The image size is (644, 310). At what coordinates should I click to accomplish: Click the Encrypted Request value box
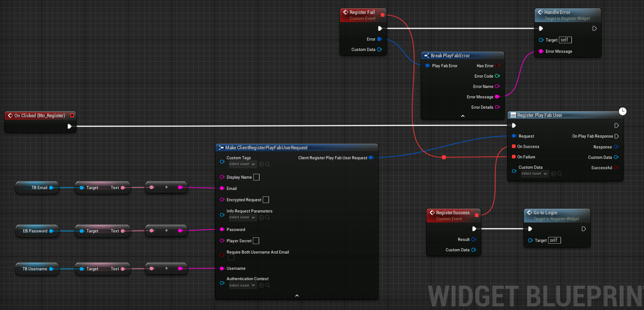coord(266,200)
